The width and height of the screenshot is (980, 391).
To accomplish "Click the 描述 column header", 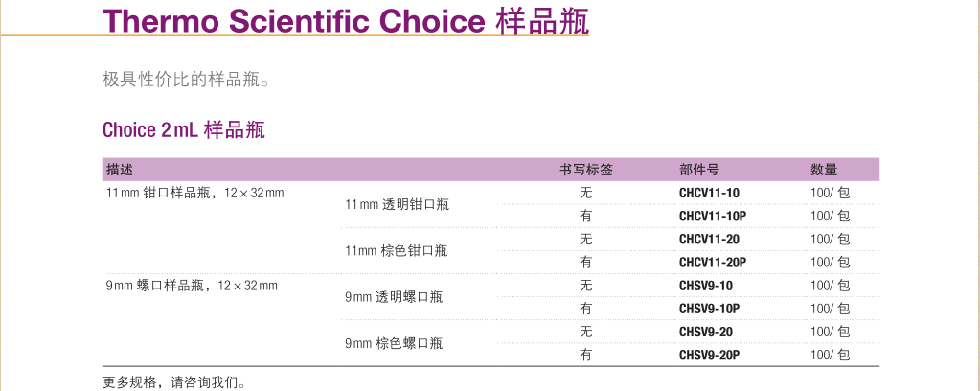I will pyautogui.click(x=120, y=170).
